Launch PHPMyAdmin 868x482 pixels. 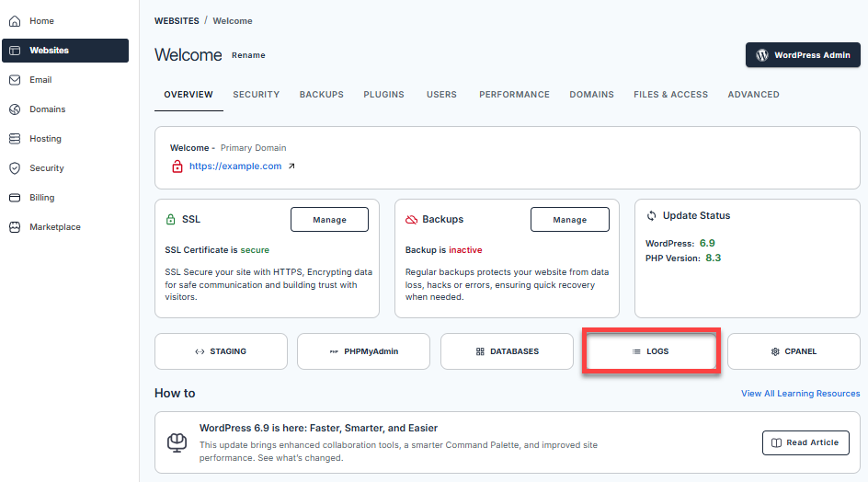pyautogui.click(x=363, y=351)
